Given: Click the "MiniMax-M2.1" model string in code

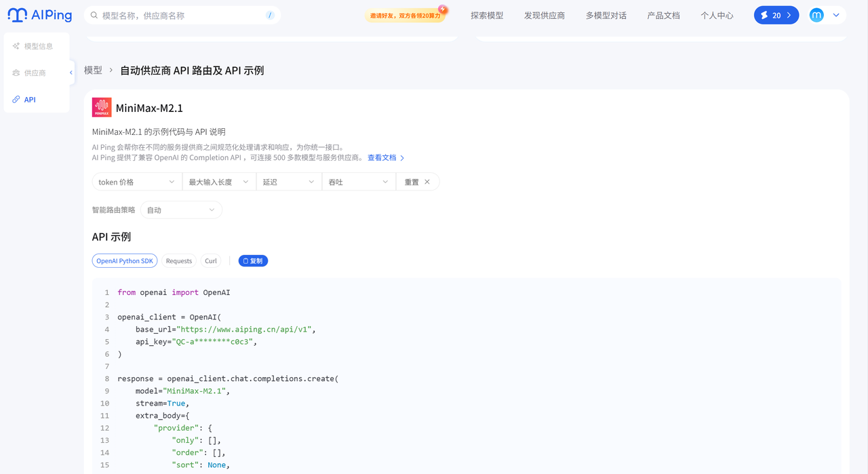Looking at the screenshot, I should click(195, 391).
